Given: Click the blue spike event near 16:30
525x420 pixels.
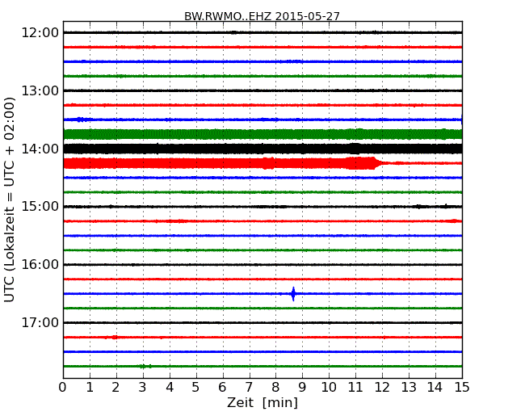Looking at the screenshot, I should (293, 294).
